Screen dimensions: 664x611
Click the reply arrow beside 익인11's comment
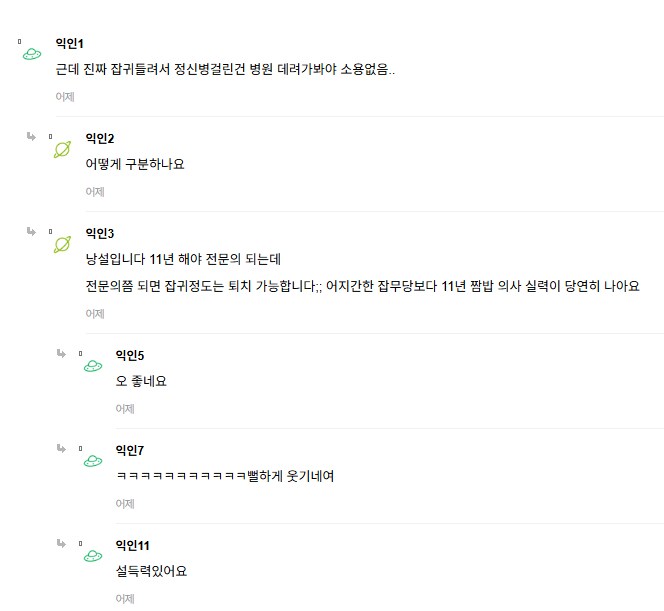point(62,543)
